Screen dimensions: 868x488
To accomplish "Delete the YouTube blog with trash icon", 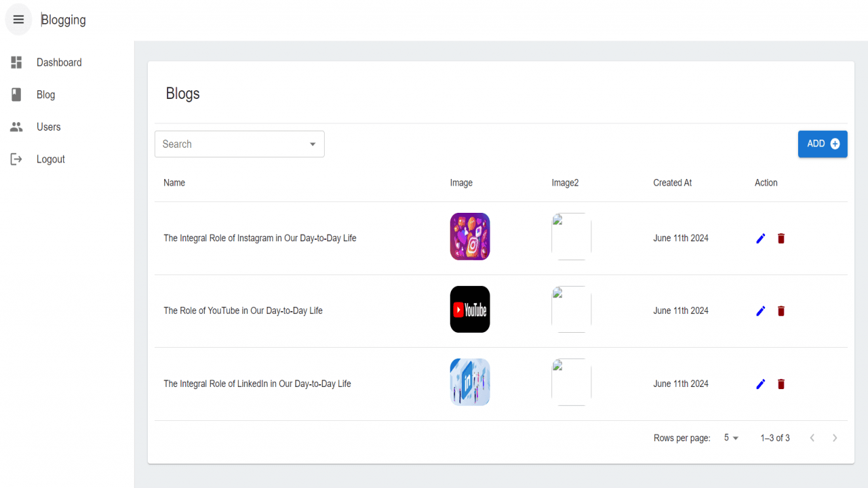I will (x=781, y=310).
